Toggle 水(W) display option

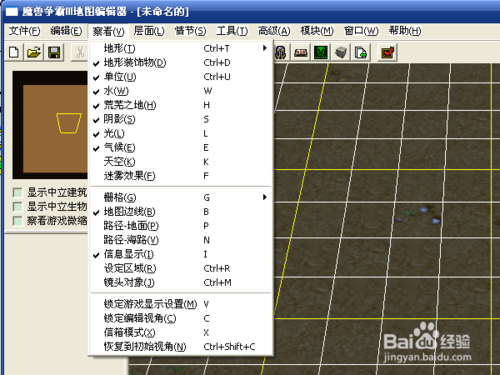pyautogui.click(x=181, y=91)
